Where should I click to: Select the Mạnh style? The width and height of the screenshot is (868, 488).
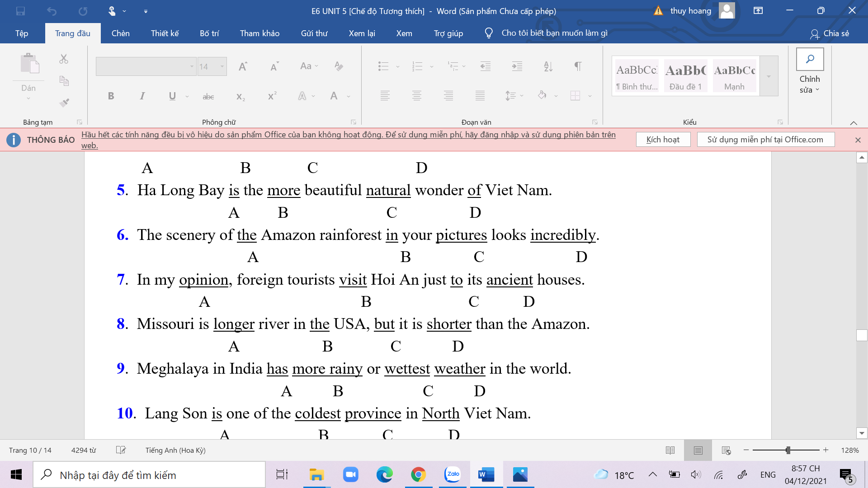click(x=734, y=76)
